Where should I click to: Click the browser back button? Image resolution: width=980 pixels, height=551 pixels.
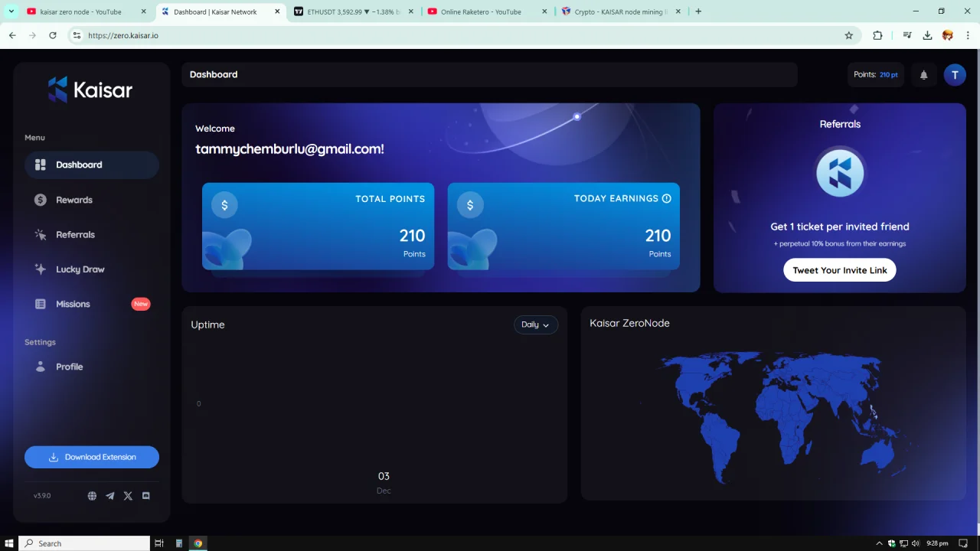pos(12,35)
